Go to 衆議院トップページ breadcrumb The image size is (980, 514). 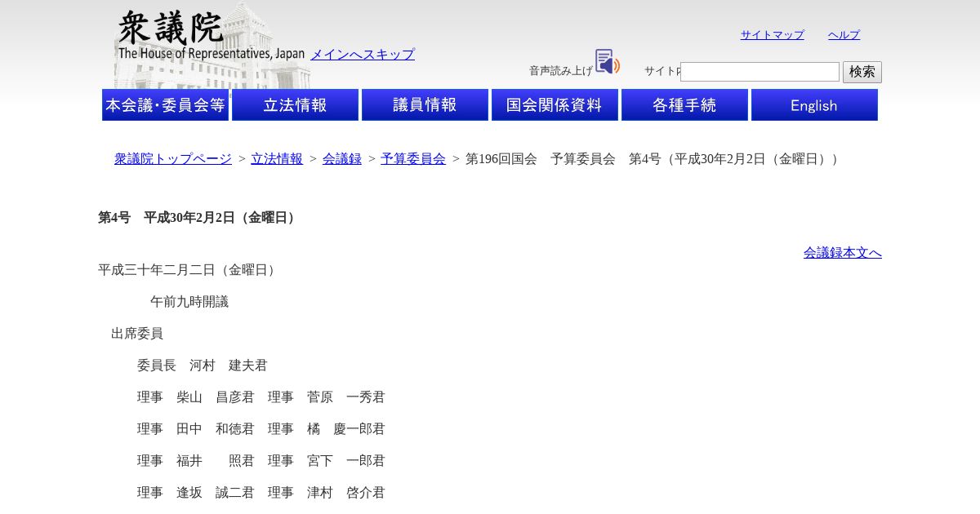click(x=173, y=159)
